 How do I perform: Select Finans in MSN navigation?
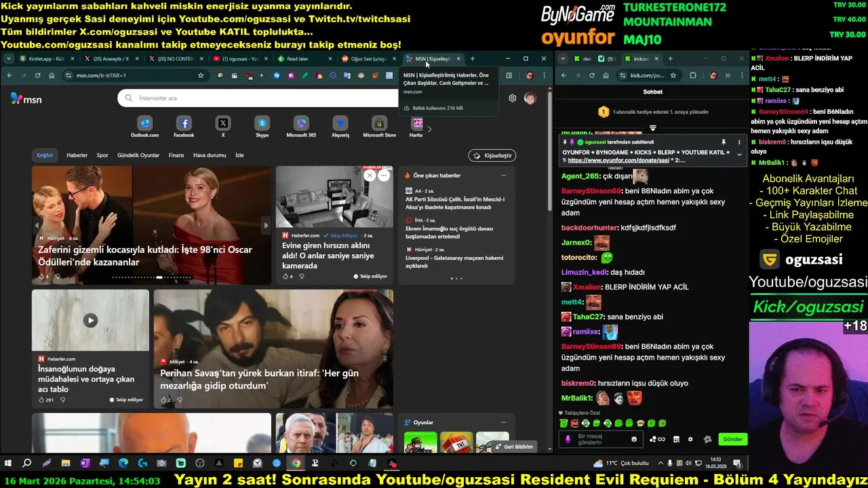176,155
